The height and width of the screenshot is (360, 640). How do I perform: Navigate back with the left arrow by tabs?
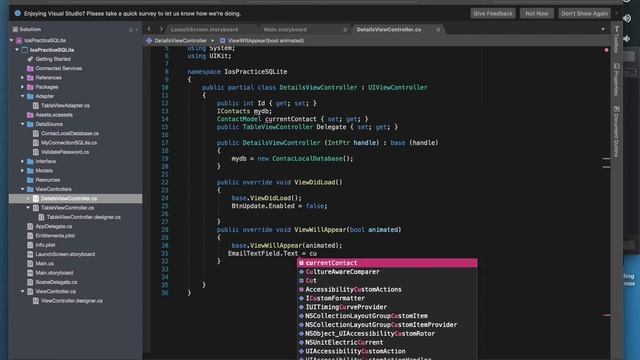click(x=149, y=29)
